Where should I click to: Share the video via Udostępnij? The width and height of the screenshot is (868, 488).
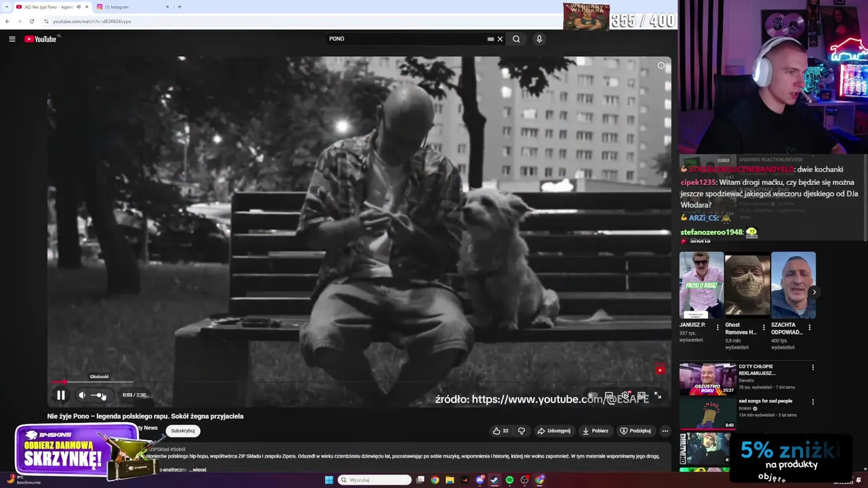coord(553,430)
